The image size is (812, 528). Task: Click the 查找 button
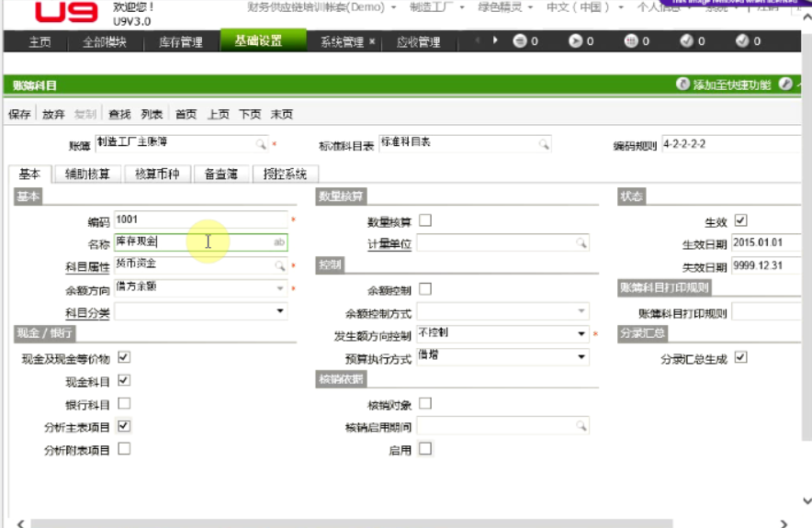coord(119,114)
